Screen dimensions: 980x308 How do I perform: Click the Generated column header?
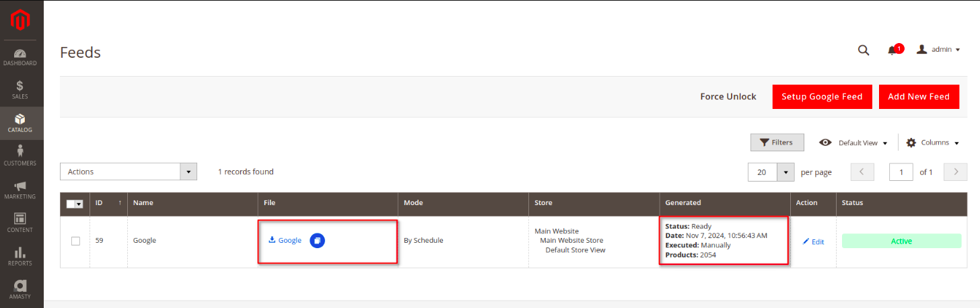[724, 203]
